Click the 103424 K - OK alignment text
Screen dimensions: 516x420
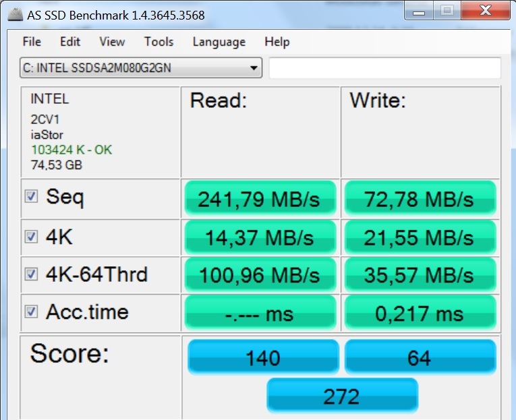pyautogui.click(x=71, y=150)
